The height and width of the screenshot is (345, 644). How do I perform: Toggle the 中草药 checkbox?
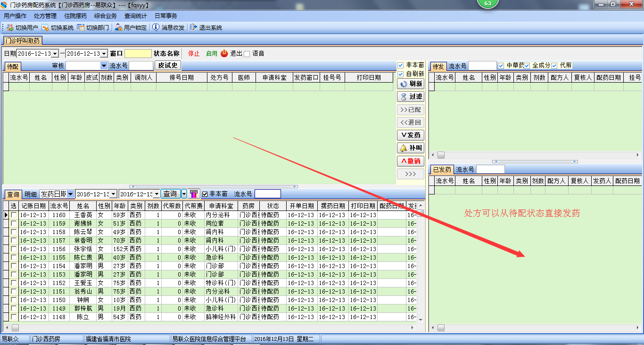click(x=501, y=66)
